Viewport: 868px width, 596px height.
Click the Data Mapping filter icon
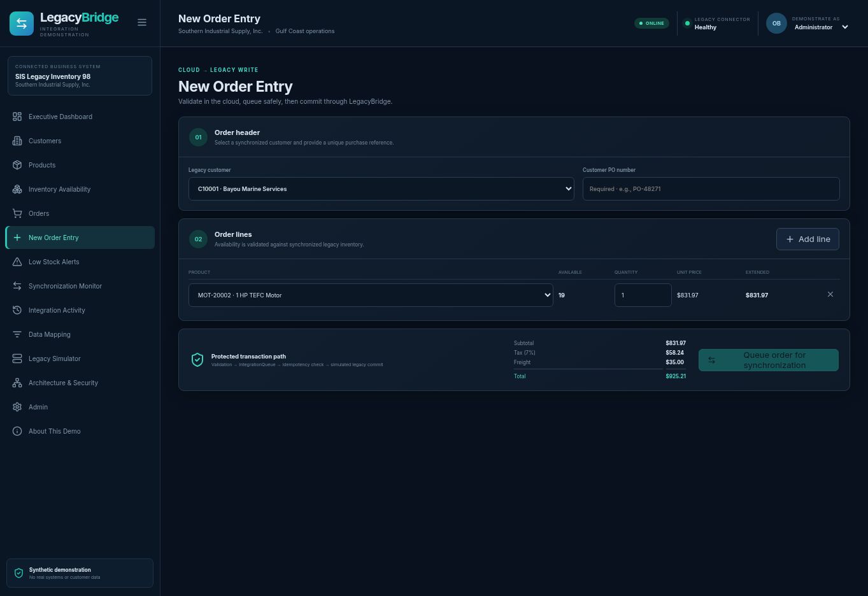[x=17, y=334]
